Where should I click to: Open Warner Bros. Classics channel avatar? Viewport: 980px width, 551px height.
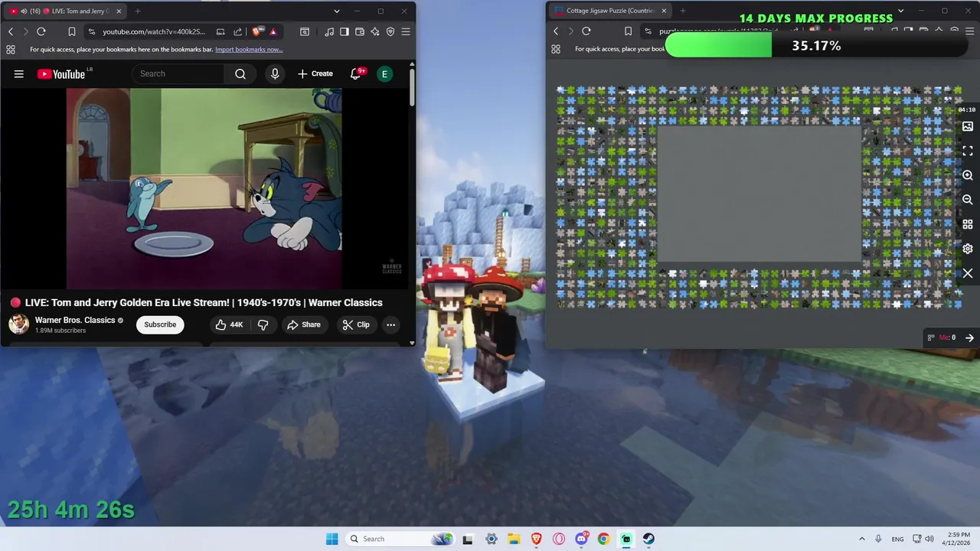19,324
